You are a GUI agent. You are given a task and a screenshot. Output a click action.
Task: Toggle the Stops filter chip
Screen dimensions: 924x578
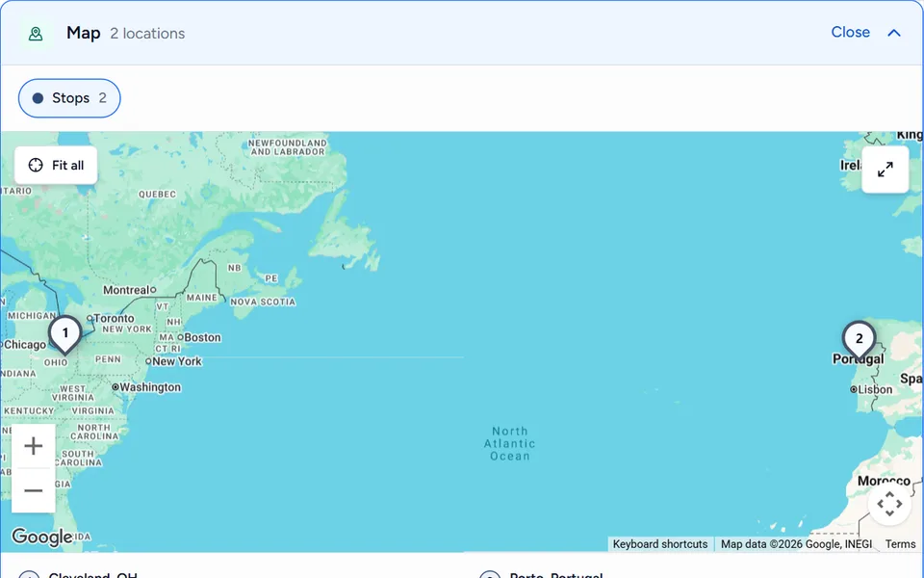tap(69, 98)
